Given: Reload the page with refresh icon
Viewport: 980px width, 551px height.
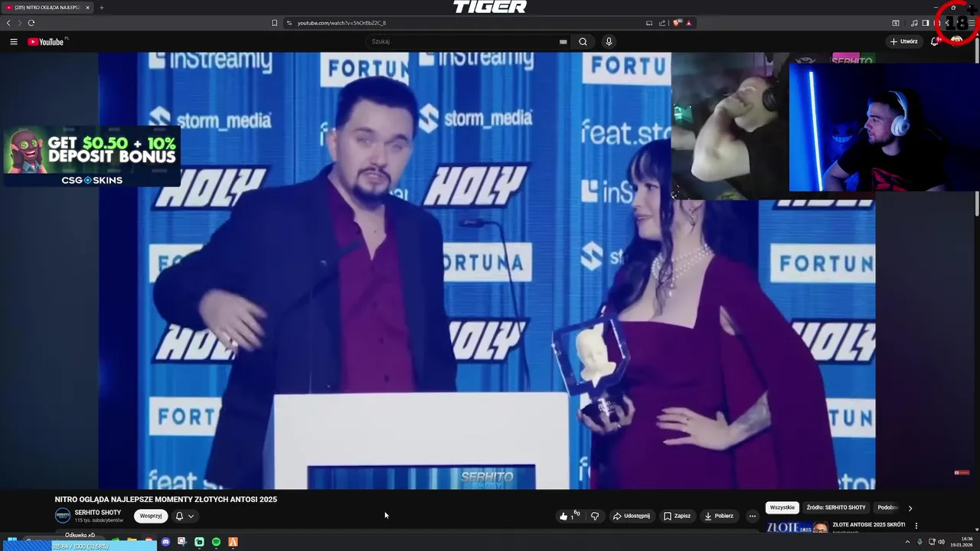Looking at the screenshot, I should (31, 23).
